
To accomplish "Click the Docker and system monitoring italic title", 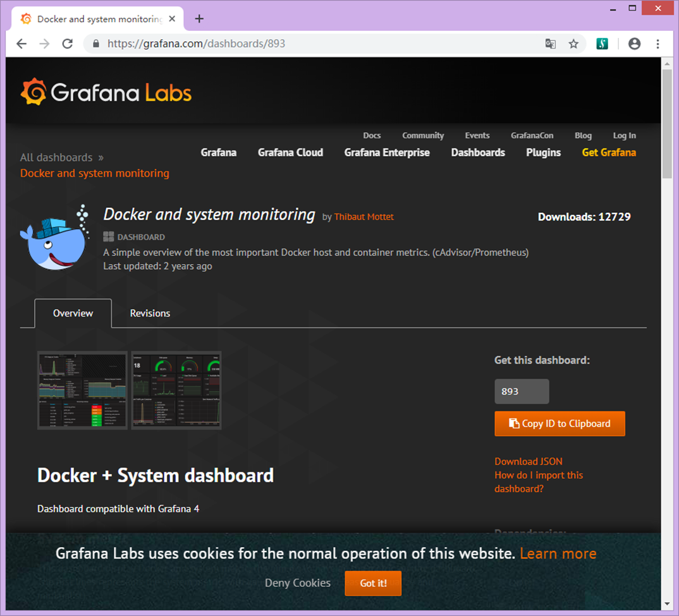I will [x=209, y=214].
